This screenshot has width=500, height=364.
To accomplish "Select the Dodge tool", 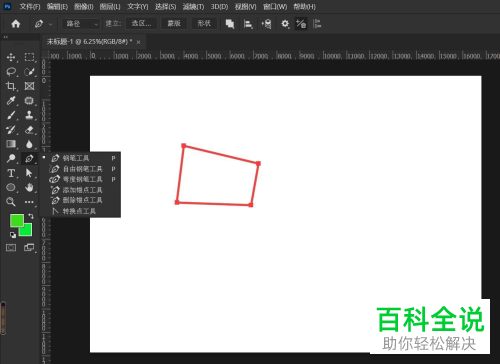I will [x=11, y=158].
